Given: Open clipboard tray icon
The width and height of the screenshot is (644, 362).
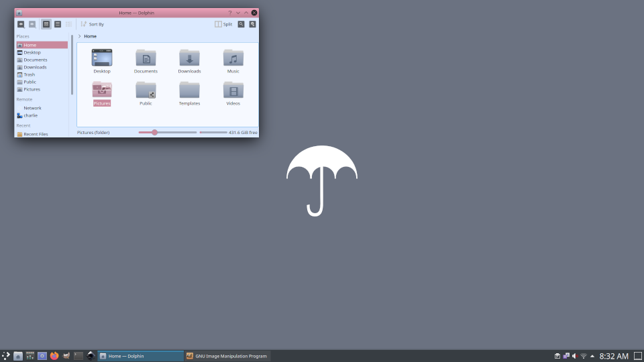Looking at the screenshot, I should [557, 356].
